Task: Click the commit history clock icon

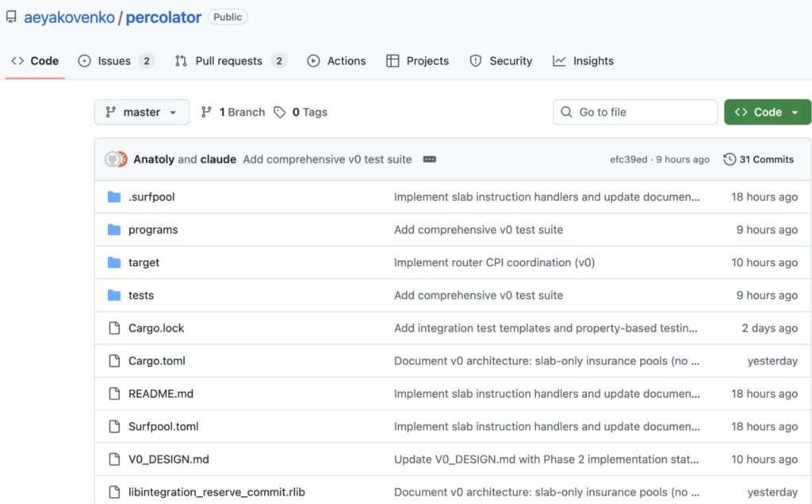Action: click(x=730, y=159)
